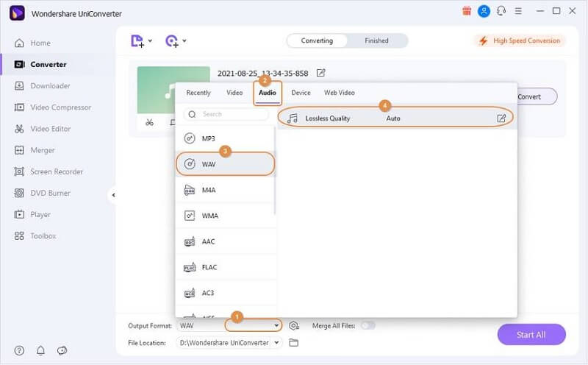Switch to the Finished tab

click(376, 40)
